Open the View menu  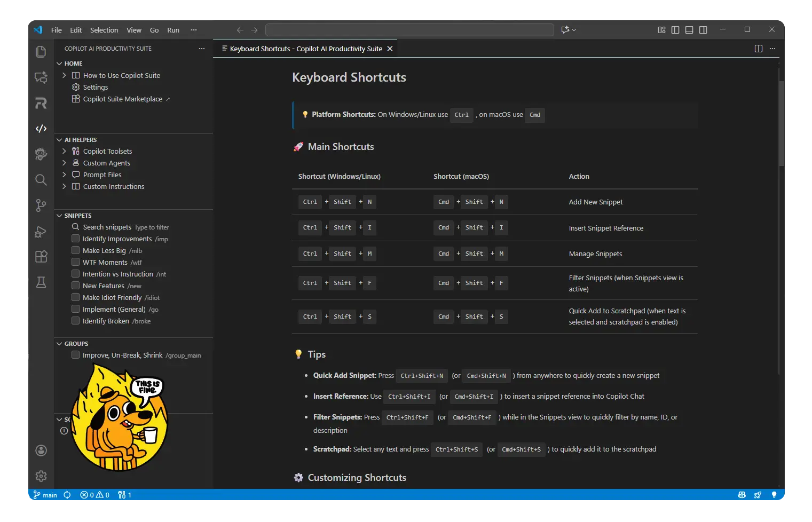(x=134, y=30)
